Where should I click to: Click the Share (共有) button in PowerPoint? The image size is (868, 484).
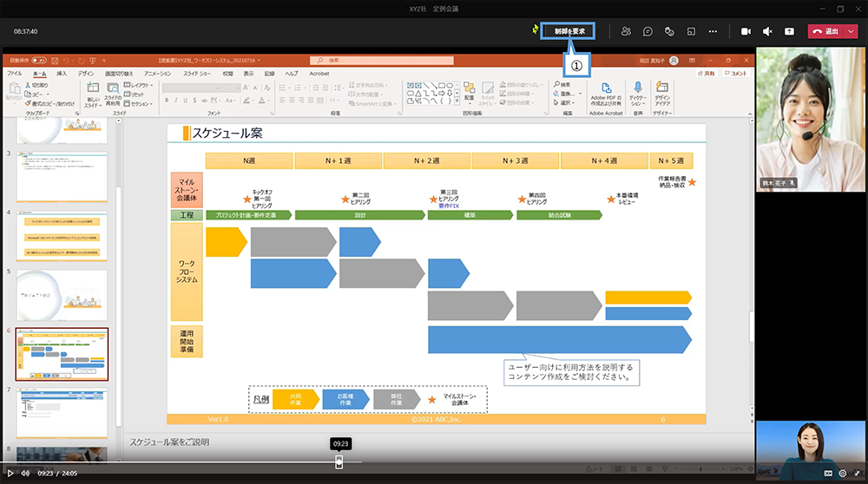point(707,73)
